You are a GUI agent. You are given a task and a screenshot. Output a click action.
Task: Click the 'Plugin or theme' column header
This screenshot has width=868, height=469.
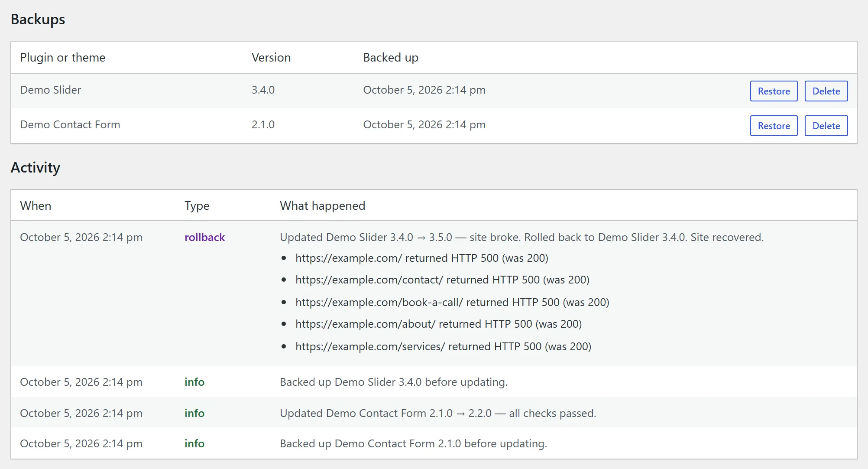63,58
